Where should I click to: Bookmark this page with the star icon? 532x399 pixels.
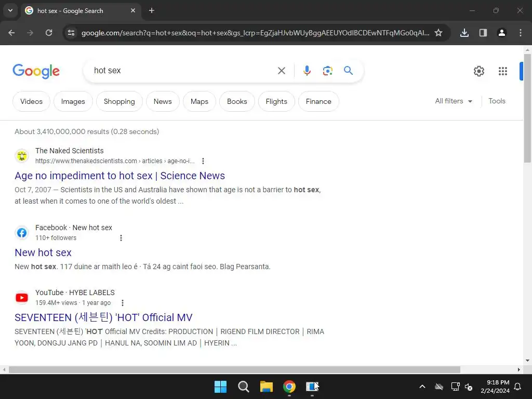click(x=438, y=33)
